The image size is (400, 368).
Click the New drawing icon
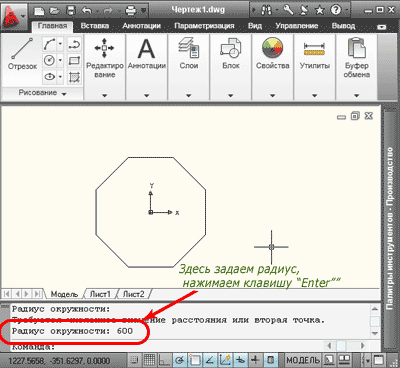39,11
